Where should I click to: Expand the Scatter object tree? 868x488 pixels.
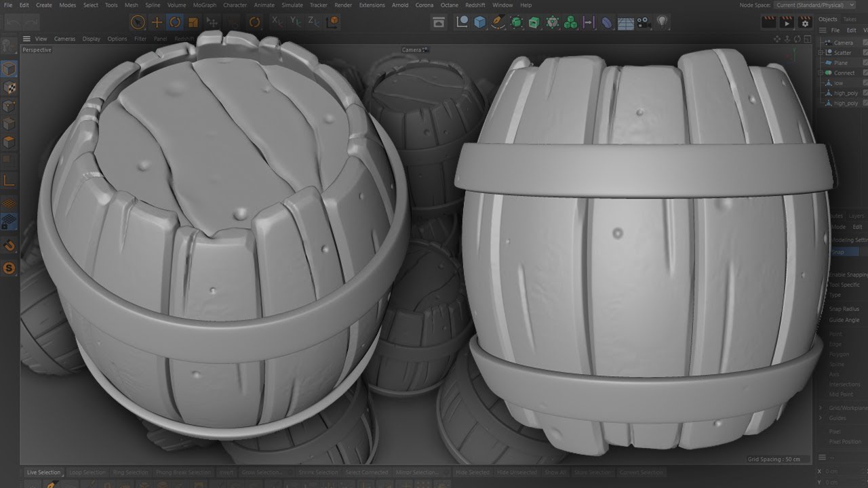pyautogui.click(x=821, y=52)
